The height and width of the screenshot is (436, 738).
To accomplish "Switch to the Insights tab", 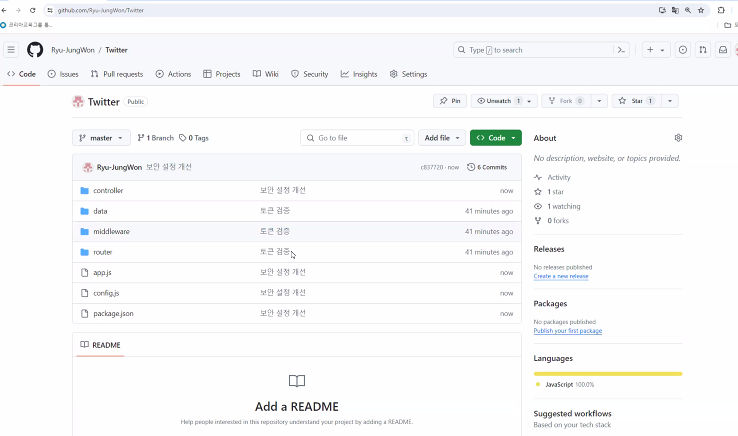I will click(359, 74).
